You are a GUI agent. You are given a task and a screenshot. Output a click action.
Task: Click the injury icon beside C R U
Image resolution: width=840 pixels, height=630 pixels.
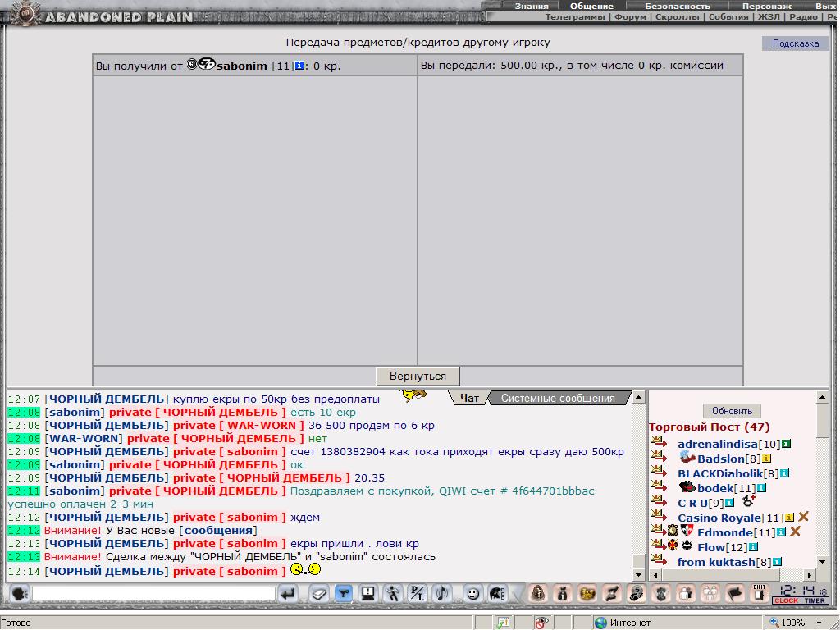(748, 501)
